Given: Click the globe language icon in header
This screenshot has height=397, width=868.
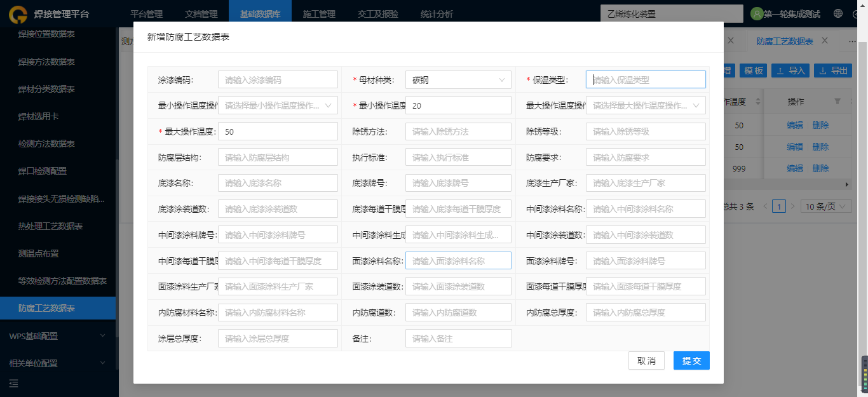Looking at the screenshot, I should pyautogui.click(x=839, y=13).
